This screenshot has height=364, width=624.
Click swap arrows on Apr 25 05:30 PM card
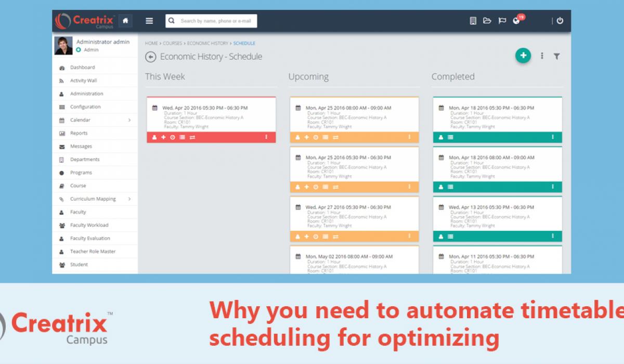coord(335,187)
